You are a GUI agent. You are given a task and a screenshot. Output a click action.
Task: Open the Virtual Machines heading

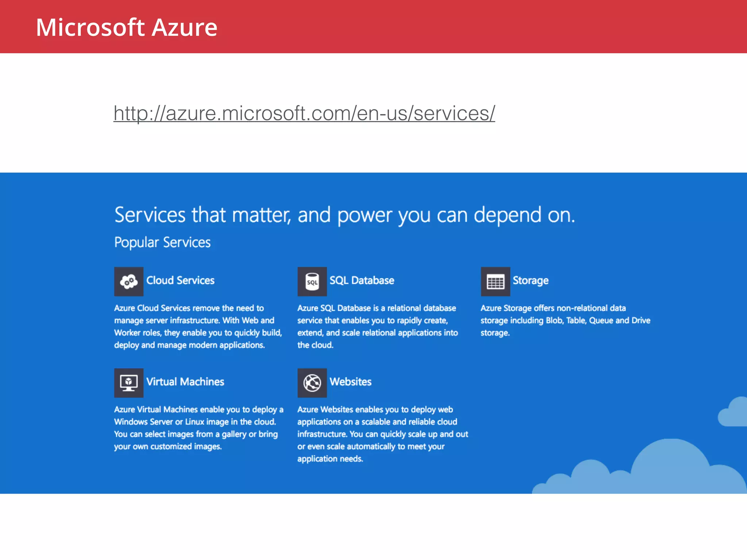pos(185,382)
